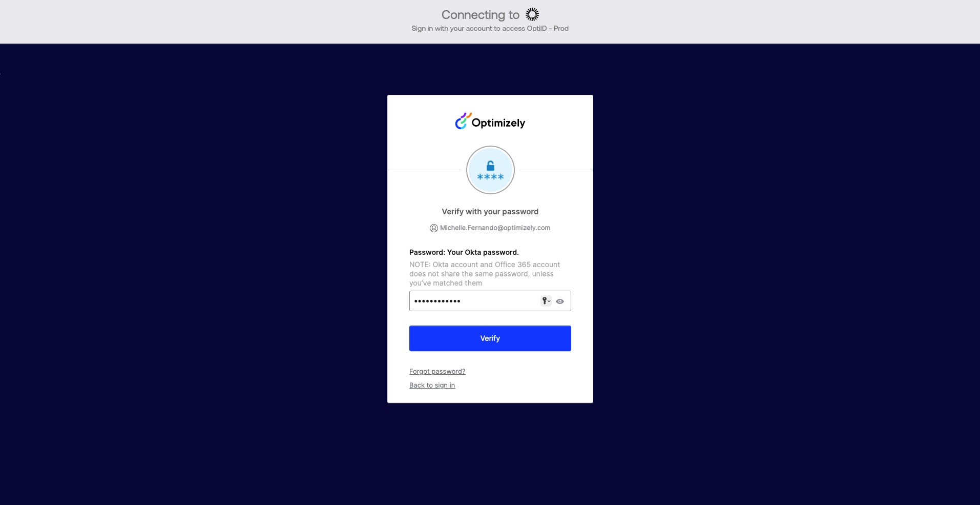Viewport: 980px width, 505px height.
Task: Click the four asterisks under the padlock
Action: coord(490,177)
